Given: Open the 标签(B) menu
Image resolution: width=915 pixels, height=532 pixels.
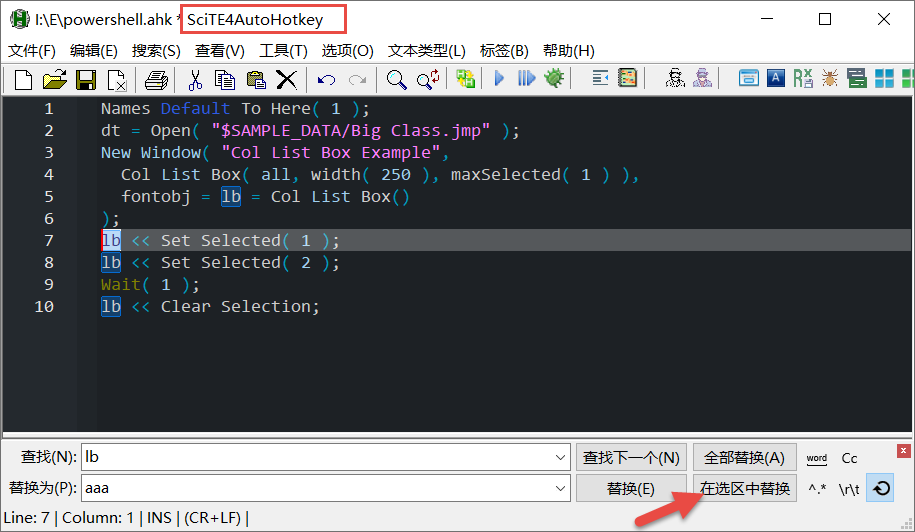Looking at the screenshot, I should pyautogui.click(x=504, y=51).
